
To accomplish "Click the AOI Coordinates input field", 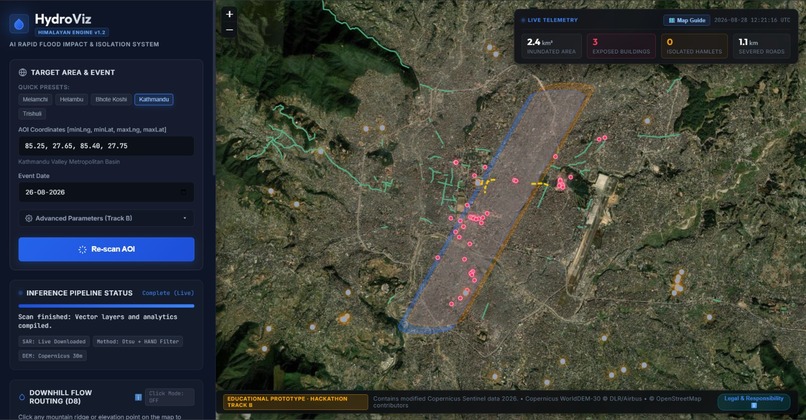I will (x=106, y=146).
